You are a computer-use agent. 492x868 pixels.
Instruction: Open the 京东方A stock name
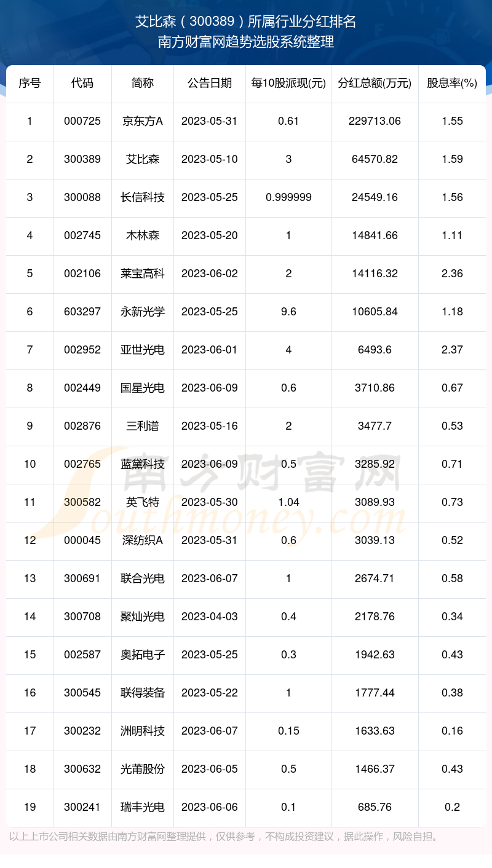point(143,121)
